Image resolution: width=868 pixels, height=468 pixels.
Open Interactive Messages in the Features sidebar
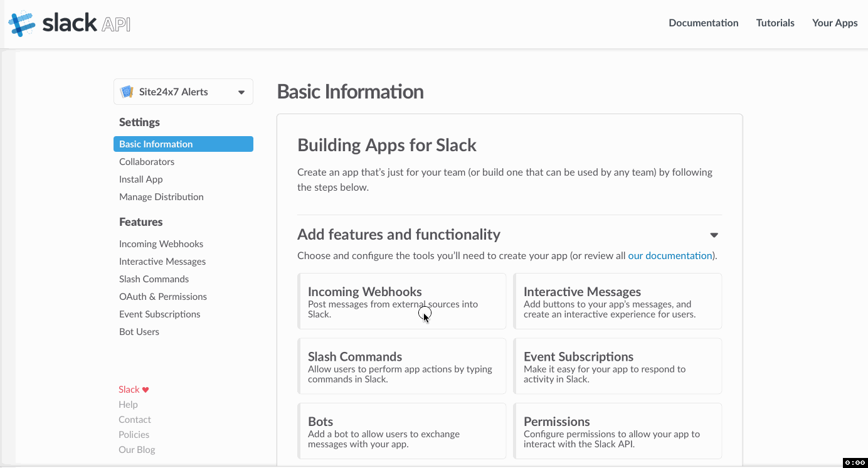(x=162, y=262)
